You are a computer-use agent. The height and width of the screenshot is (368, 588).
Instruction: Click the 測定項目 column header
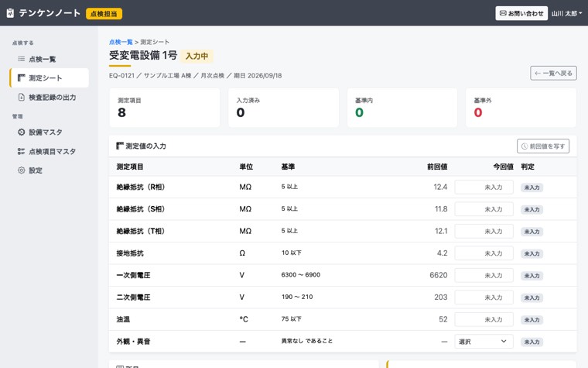point(130,167)
